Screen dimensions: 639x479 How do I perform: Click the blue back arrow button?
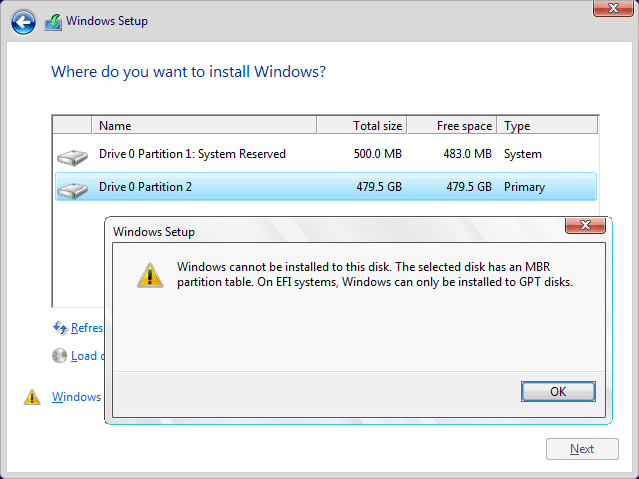click(x=24, y=21)
